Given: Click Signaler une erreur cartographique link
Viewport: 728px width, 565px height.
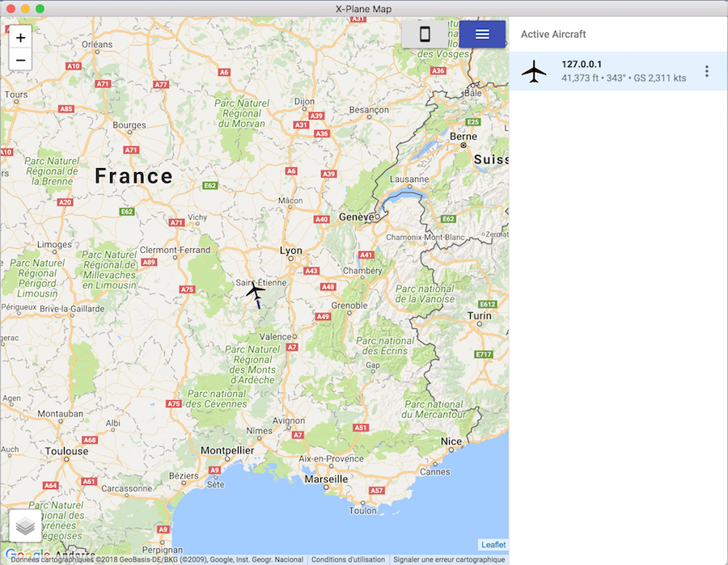Looking at the screenshot, I should click(x=449, y=559).
